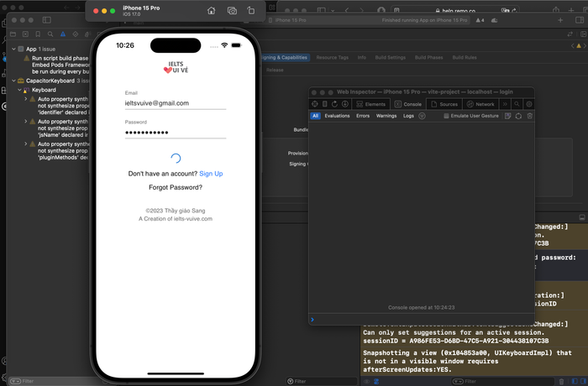This screenshot has height=386, width=588.
Task: Open the Resource Tags tab in Xcode
Action: pos(333,58)
